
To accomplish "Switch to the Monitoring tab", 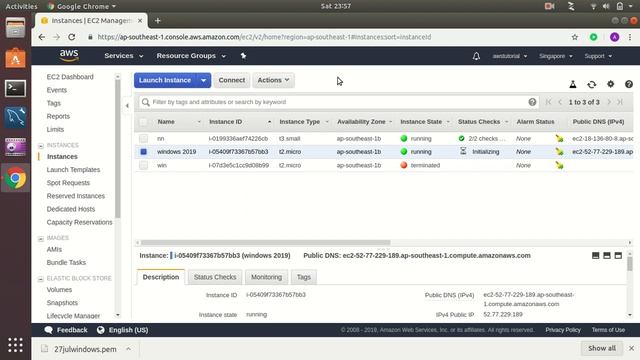I will [267, 277].
